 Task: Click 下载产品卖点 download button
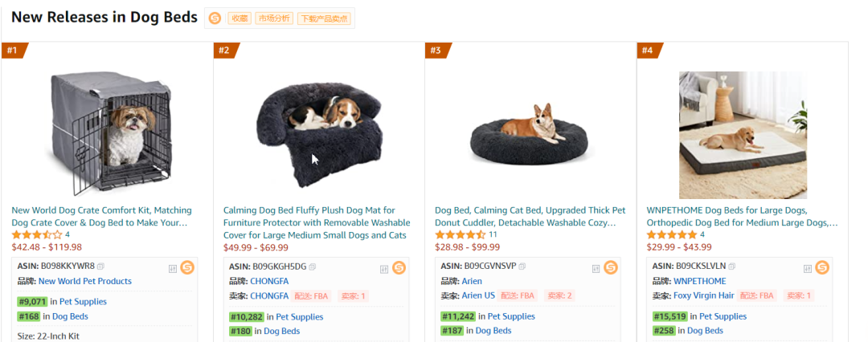coord(323,18)
